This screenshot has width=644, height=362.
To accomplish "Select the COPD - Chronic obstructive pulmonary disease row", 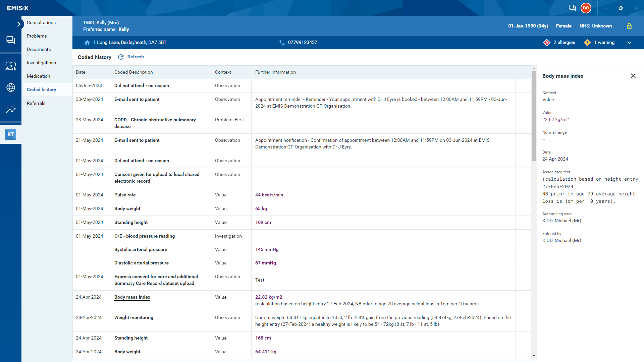I will pyautogui.click(x=302, y=123).
